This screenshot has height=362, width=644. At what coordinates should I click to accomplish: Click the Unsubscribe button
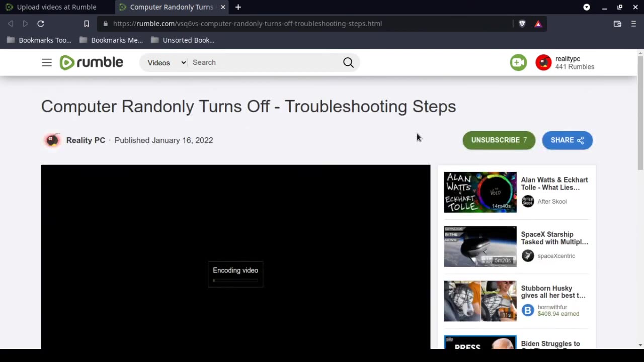coord(499,140)
